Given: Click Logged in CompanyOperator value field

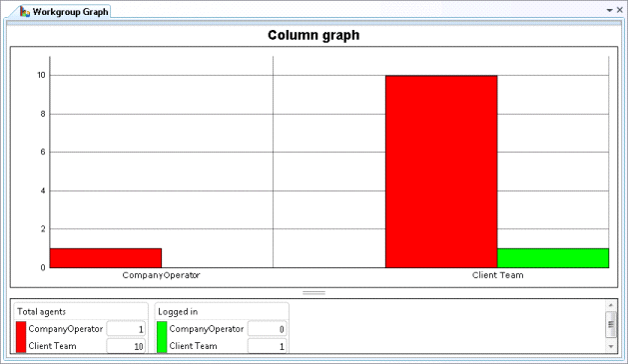Looking at the screenshot, I should (268, 329).
